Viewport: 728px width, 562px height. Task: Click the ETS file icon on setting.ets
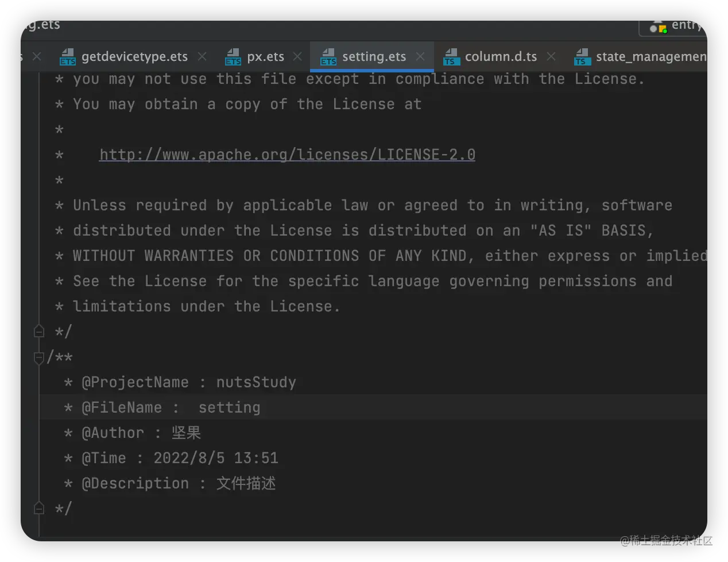click(328, 57)
